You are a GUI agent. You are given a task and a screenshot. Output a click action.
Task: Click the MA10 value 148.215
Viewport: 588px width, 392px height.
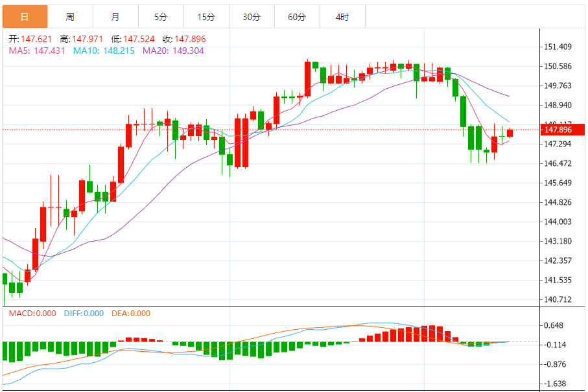coord(119,51)
